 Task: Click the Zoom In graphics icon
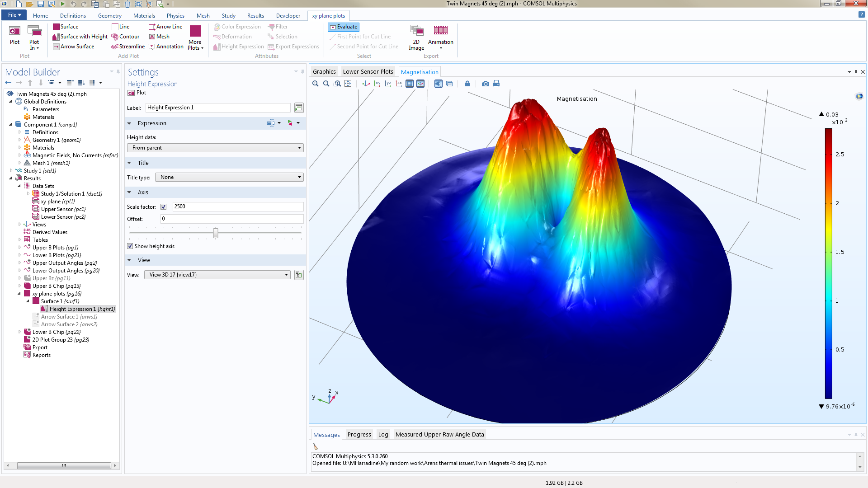[316, 84]
